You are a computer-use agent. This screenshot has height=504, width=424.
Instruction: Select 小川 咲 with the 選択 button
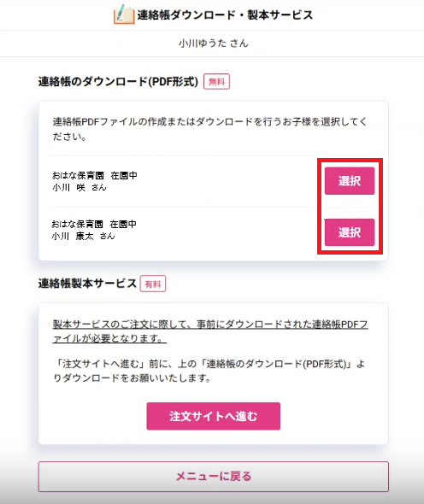coord(350,181)
